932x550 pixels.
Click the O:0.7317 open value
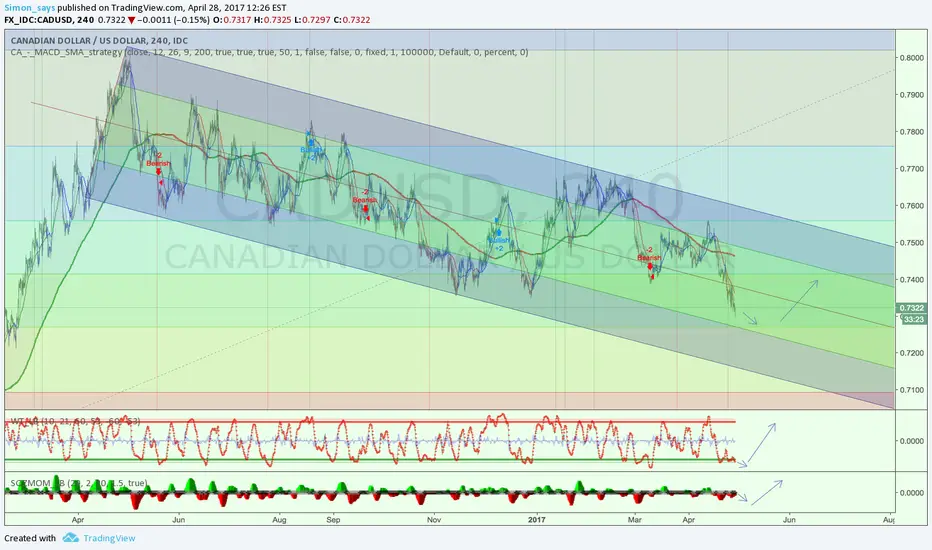click(x=232, y=20)
